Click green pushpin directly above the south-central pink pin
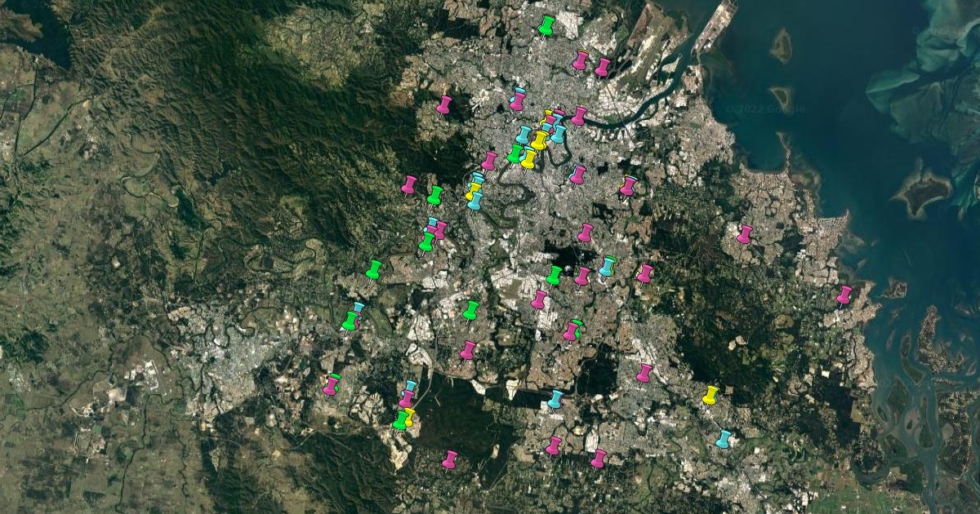The image size is (980, 514). [470, 311]
